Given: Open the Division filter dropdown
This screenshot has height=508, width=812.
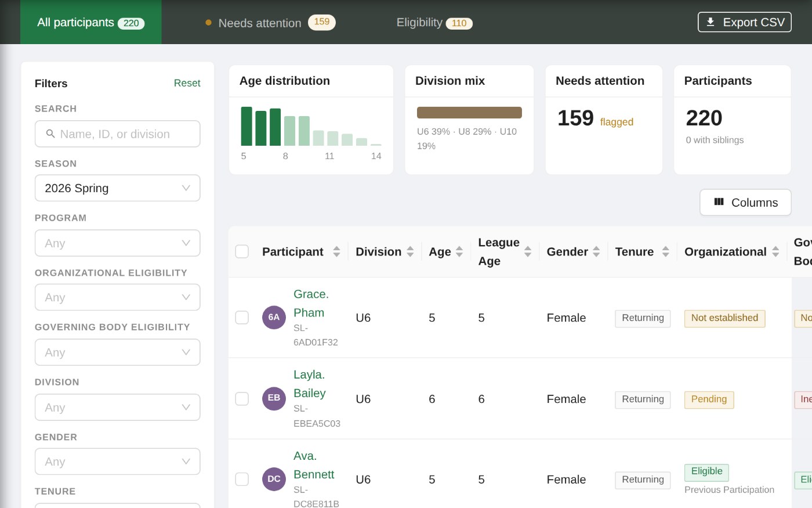Looking at the screenshot, I should tap(118, 408).
